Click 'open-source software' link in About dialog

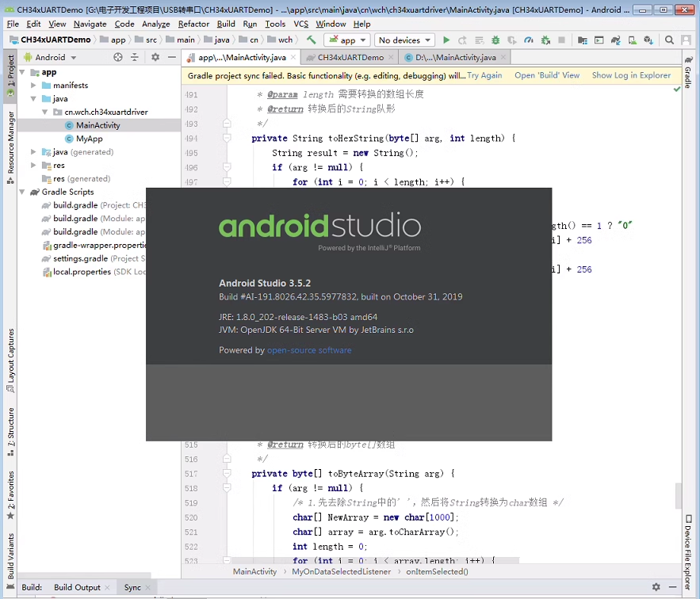[309, 350]
